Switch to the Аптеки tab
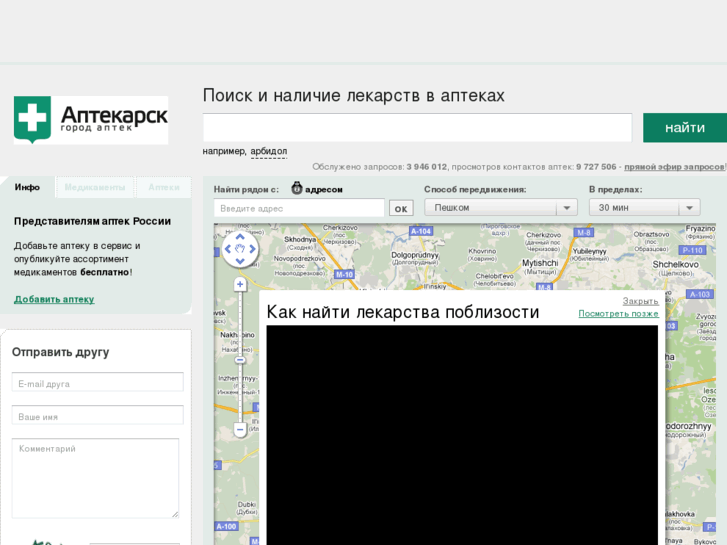 (x=164, y=187)
